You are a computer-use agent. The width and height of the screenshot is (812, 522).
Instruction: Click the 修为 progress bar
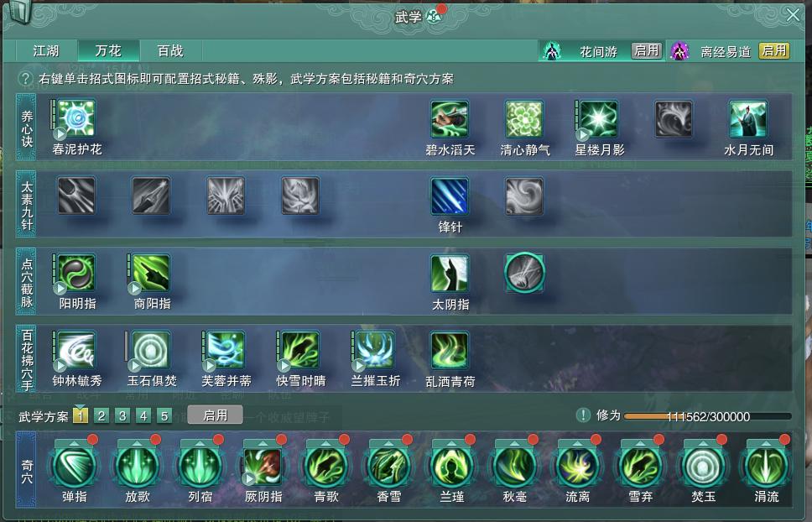(708, 416)
